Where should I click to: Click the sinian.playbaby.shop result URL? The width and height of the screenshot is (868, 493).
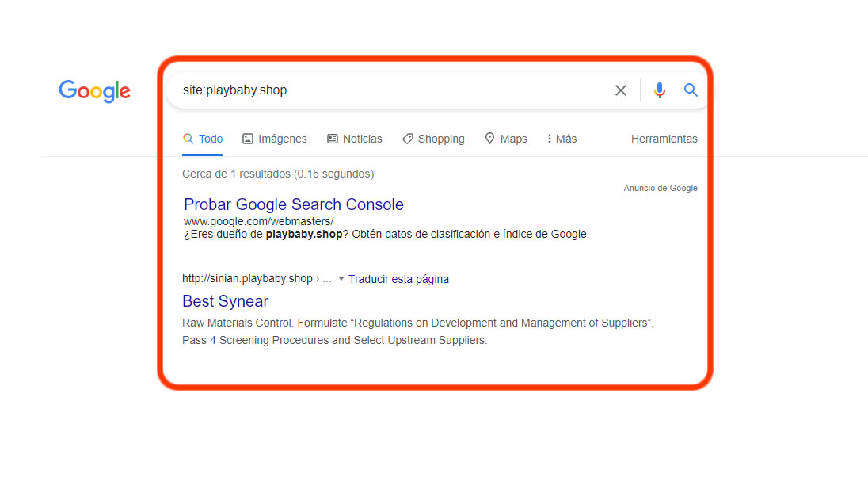(257, 279)
